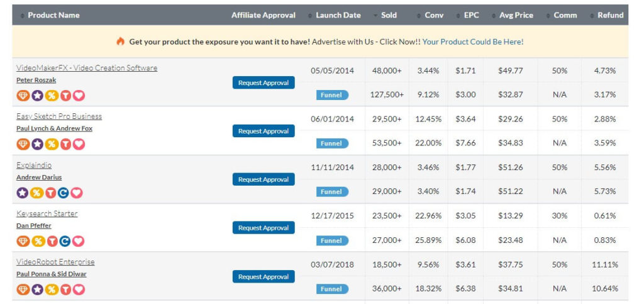This screenshot has width=644, height=304.
Task: Favorite Keysearch Starter with the heart icon
Action: pos(78,241)
